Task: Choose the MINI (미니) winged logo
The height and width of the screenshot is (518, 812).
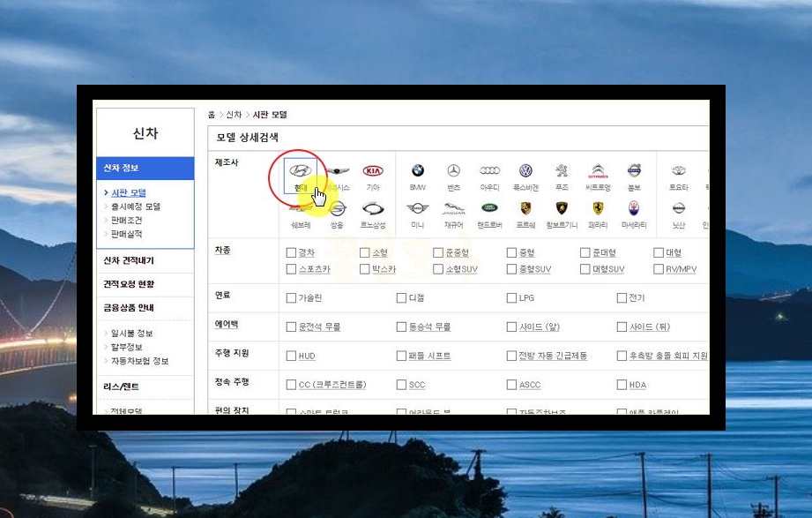Action: (418, 208)
